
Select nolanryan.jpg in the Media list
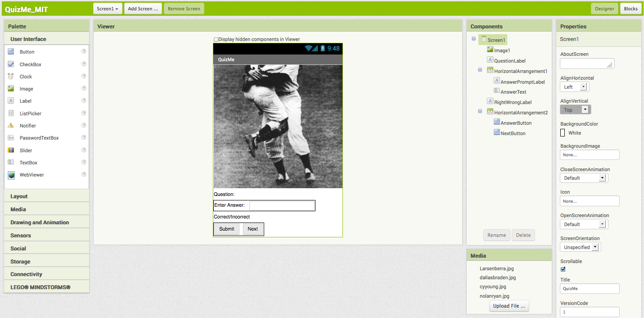pos(495,296)
